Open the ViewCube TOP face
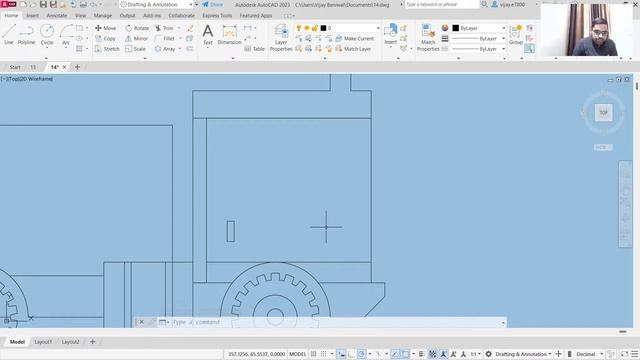This screenshot has width=640, height=360. point(603,113)
